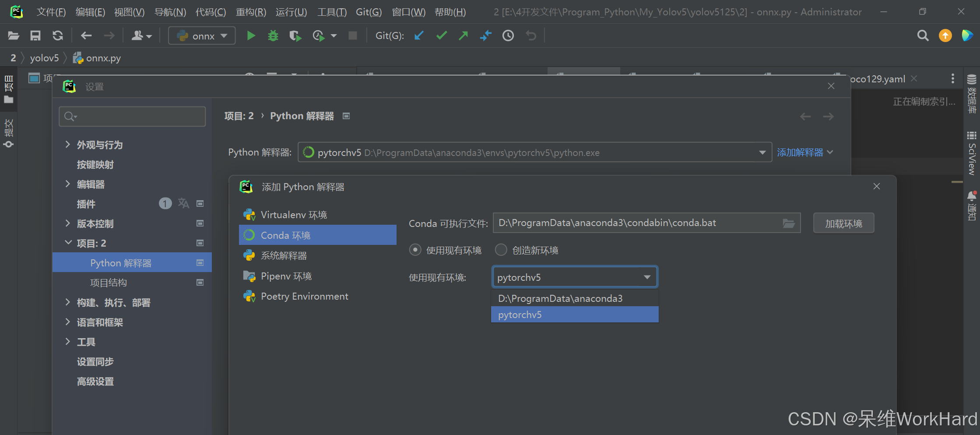This screenshot has height=435, width=980.
Task: Select 创造新环境 radio button
Action: point(501,250)
